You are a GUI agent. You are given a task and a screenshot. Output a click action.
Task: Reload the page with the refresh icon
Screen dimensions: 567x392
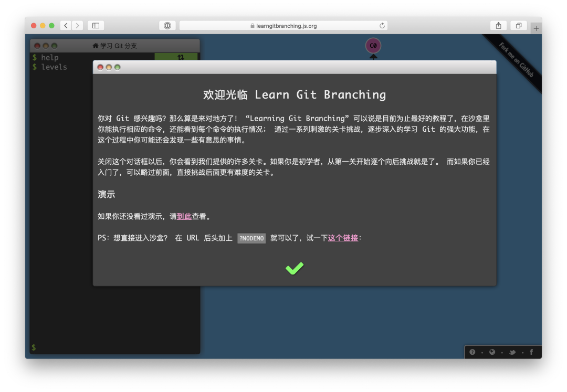(x=382, y=26)
